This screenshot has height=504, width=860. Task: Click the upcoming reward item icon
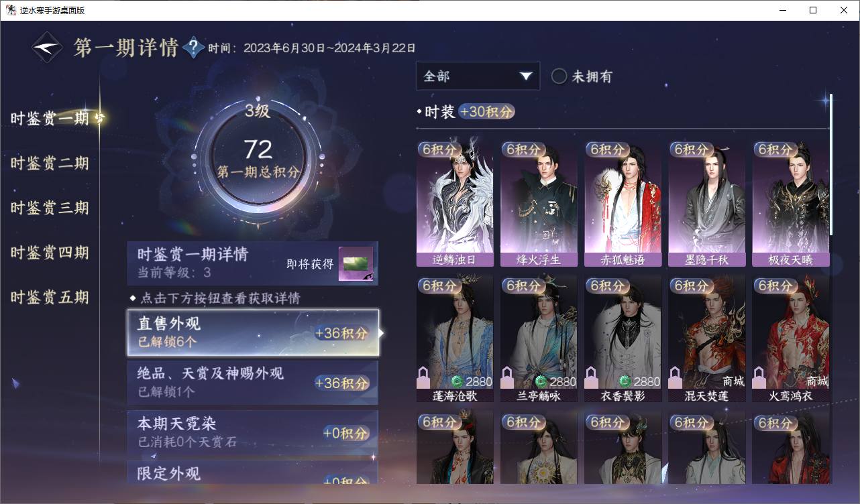pos(356,264)
